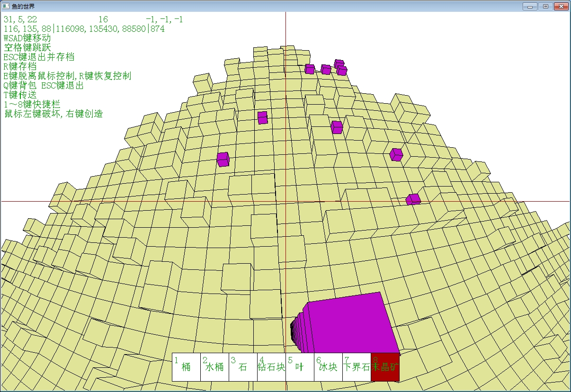This screenshot has width=571, height=392.
Task: Click the "空格键跳跃" help line
Action: 27,48
